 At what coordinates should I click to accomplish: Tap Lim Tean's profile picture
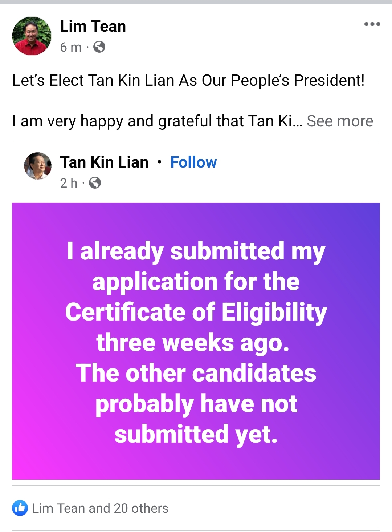[x=32, y=36]
